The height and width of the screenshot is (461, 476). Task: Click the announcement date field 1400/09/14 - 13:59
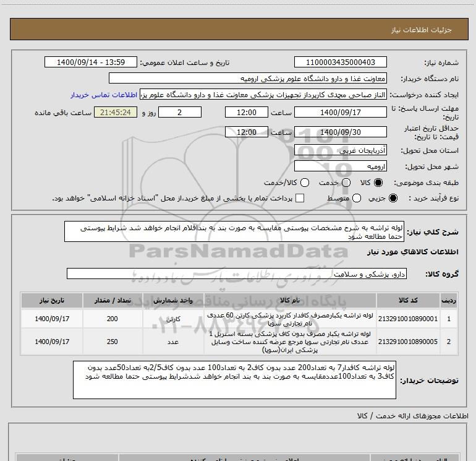click(91, 62)
